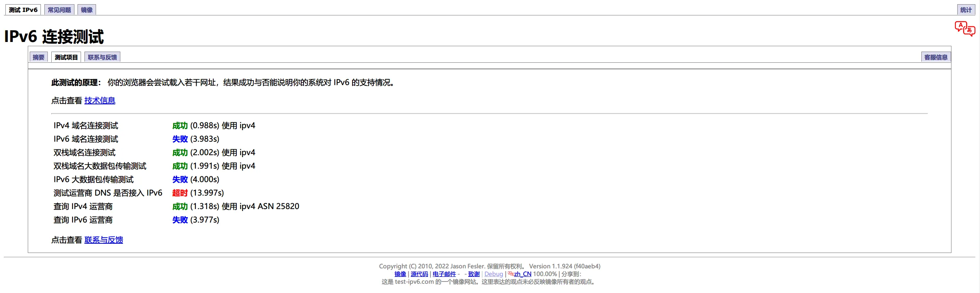
Task: Click 成功 result for 双栈域名连接测试
Action: pyautogui.click(x=180, y=152)
